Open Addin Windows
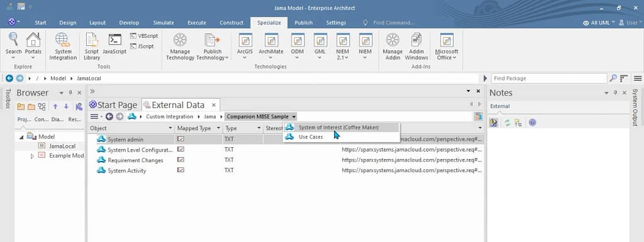Image resolution: width=644 pixels, height=242 pixels. [416, 47]
